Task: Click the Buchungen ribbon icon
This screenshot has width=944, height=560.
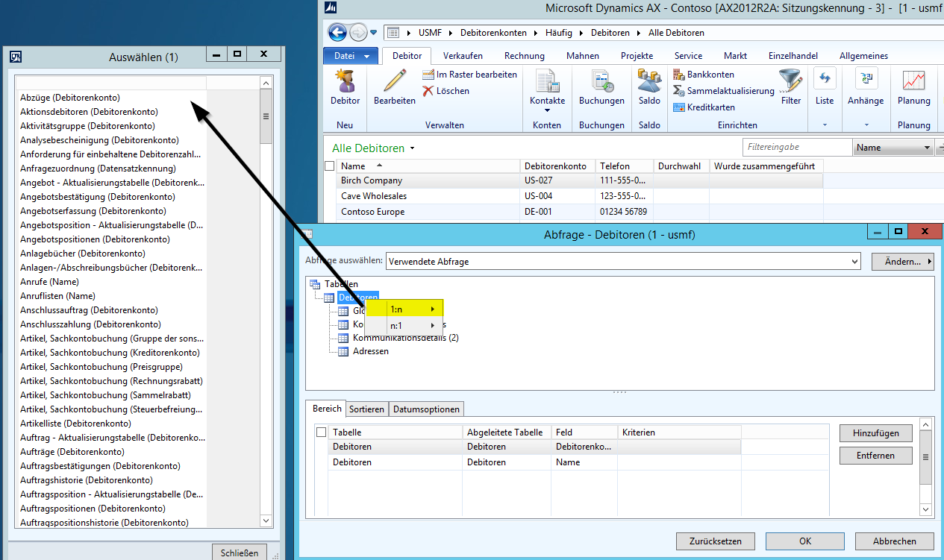Action: (x=601, y=81)
